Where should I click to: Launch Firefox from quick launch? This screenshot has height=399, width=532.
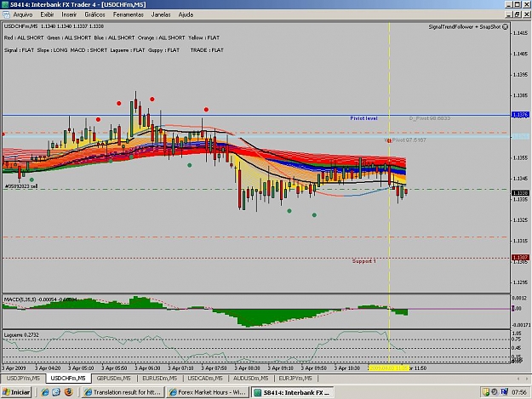click(x=69, y=392)
